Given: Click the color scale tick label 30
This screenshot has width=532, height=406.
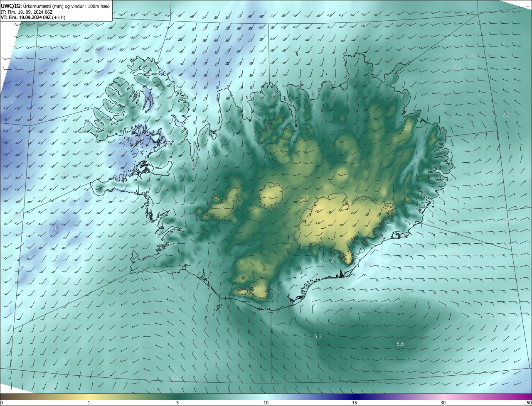Looking at the screenshot, I should [x=443, y=403].
